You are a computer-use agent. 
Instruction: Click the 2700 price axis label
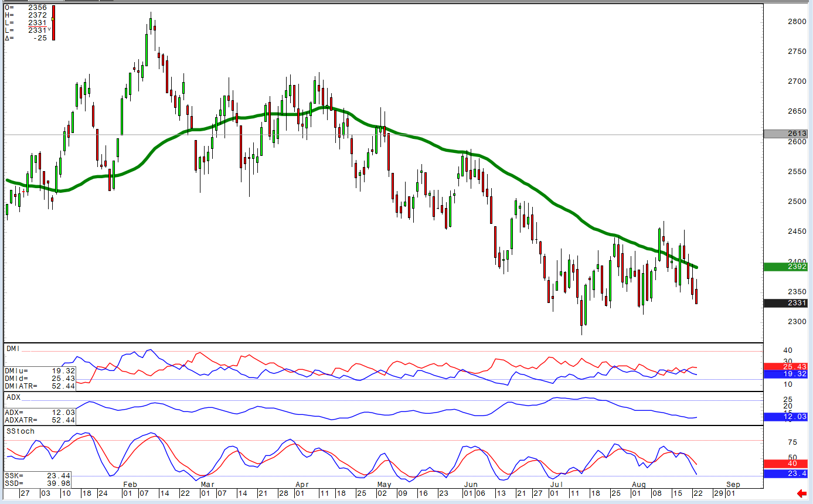(797, 81)
